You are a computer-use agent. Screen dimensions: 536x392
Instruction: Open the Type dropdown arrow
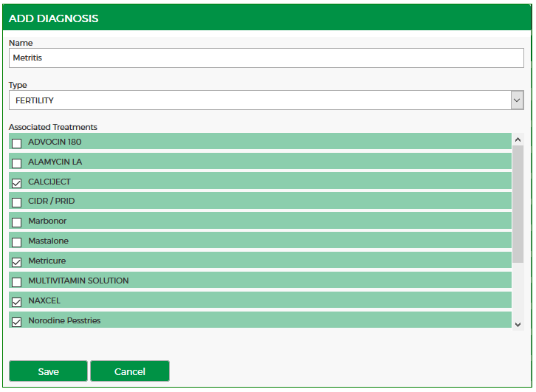517,100
